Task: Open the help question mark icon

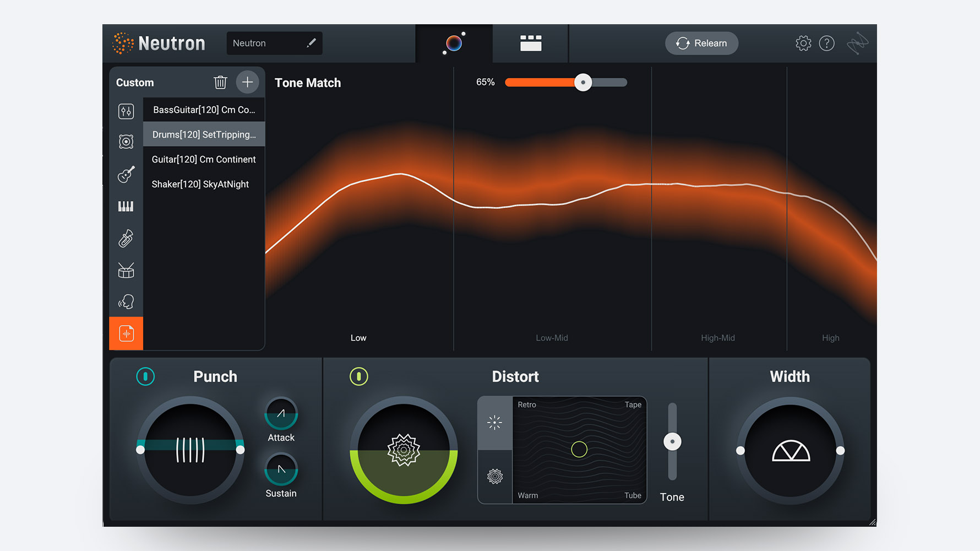Action: (x=826, y=43)
